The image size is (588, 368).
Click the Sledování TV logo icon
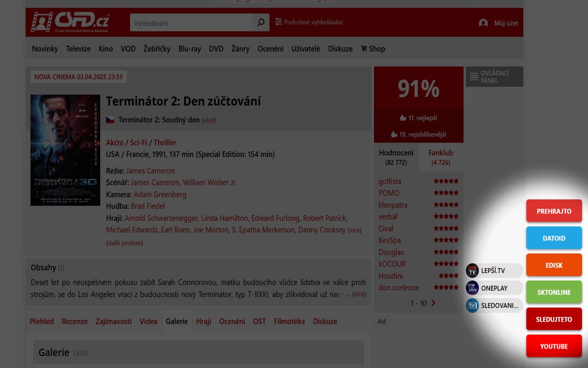(472, 305)
